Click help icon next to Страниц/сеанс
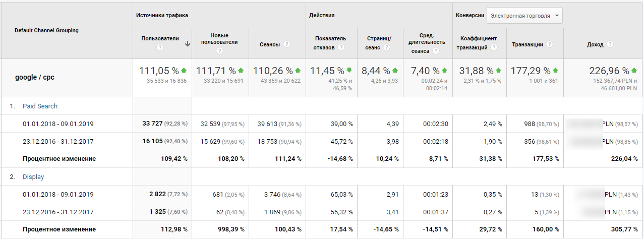Screen dimensions: 644x239 (386, 47)
